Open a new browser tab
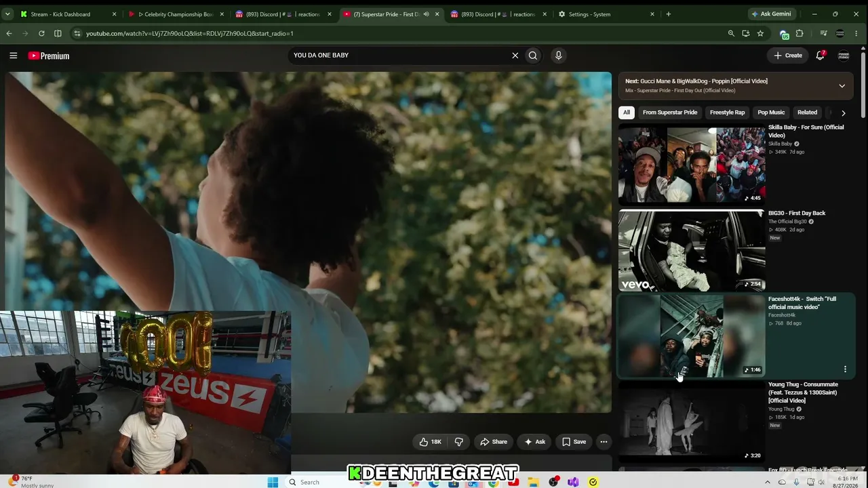 [x=668, y=14]
